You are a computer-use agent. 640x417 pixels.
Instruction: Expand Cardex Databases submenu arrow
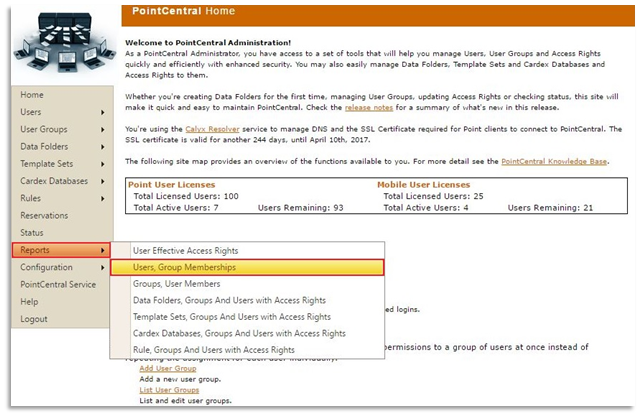[x=102, y=181]
